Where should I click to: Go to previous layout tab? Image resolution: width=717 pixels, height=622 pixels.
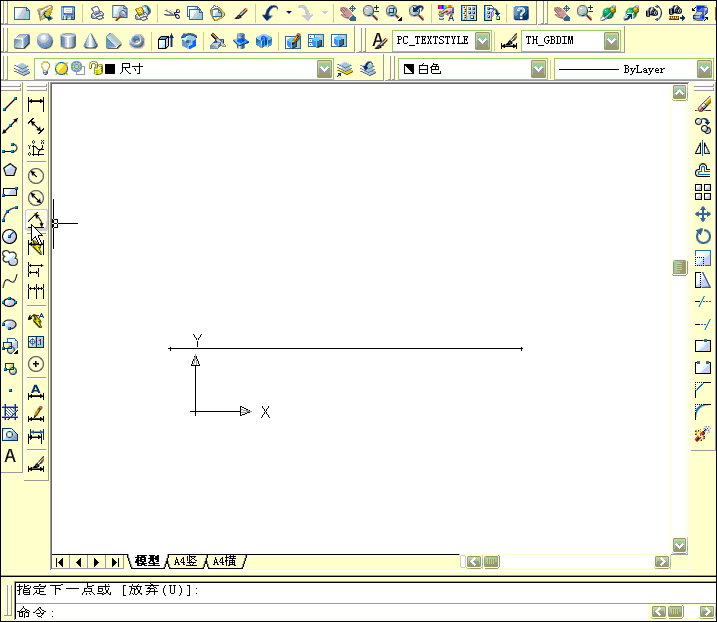[79, 562]
